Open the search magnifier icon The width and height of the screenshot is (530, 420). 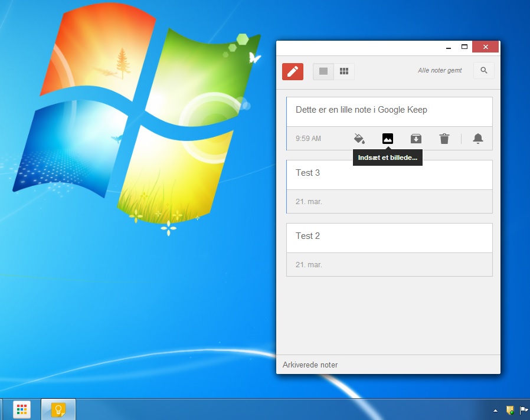(484, 71)
